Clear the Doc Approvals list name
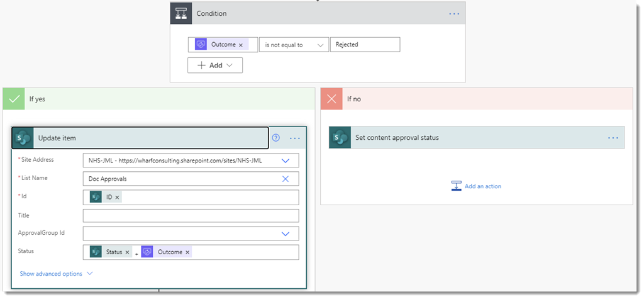 [x=286, y=179]
